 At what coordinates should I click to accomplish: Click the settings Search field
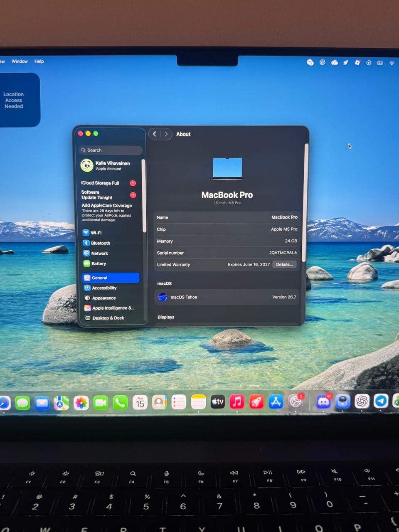tap(111, 150)
